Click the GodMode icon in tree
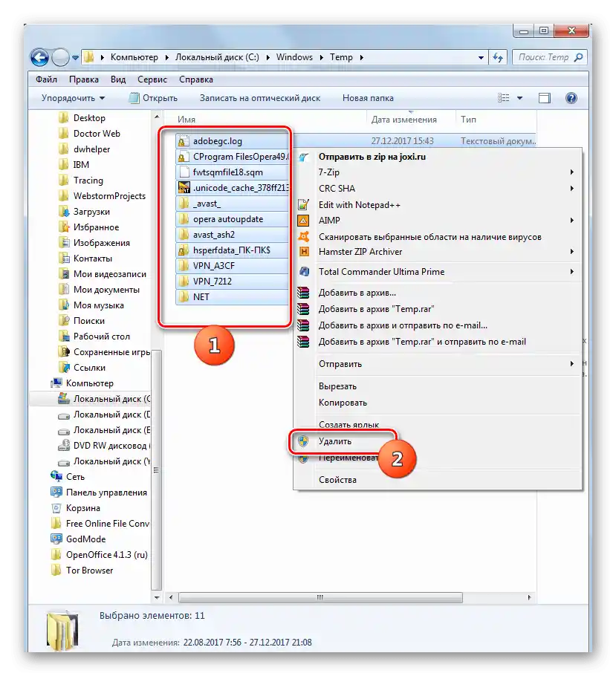Viewport: 616px width, 676px height. coord(56,539)
